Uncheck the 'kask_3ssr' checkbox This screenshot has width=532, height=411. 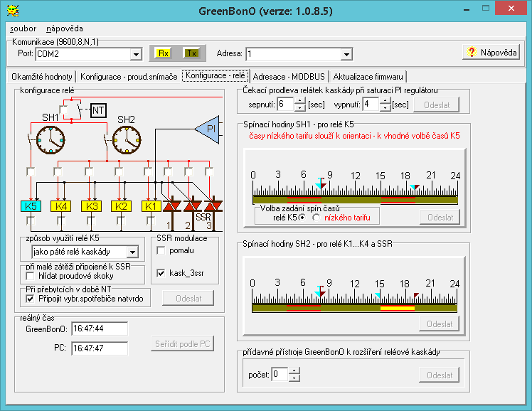[161, 272]
